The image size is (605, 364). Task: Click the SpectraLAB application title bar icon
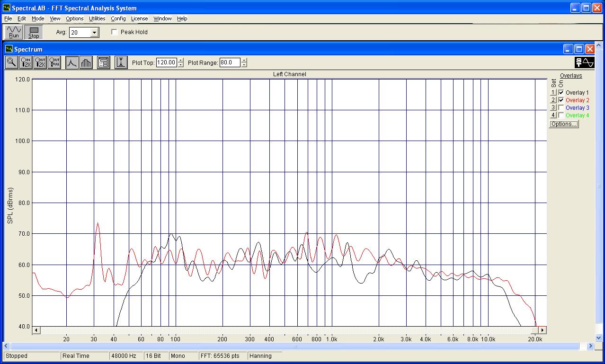coord(7,8)
